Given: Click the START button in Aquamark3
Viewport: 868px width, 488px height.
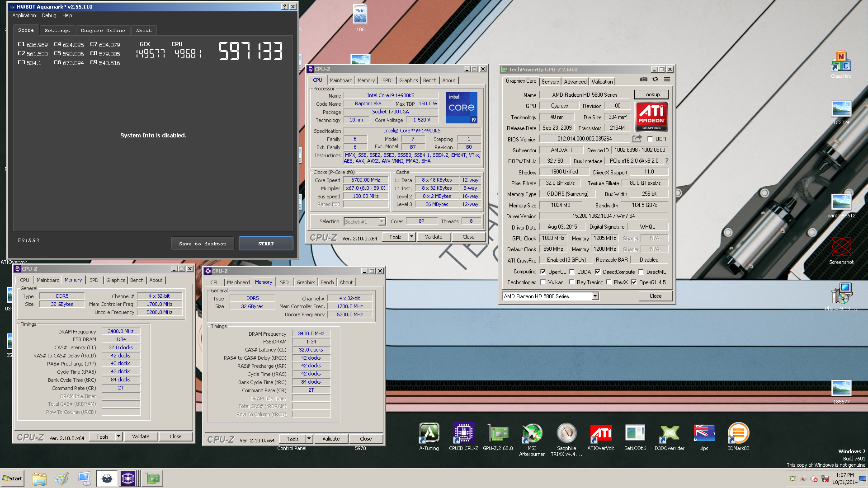Looking at the screenshot, I should [266, 244].
